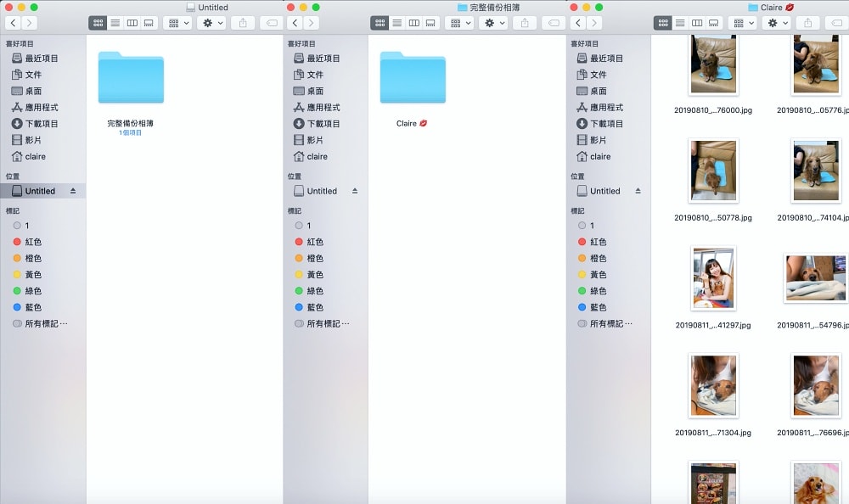The width and height of the screenshot is (849, 504).
Task: Toggle column view in the Untitled window toolbar
Action: pyautogui.click(x=132, y=23)
